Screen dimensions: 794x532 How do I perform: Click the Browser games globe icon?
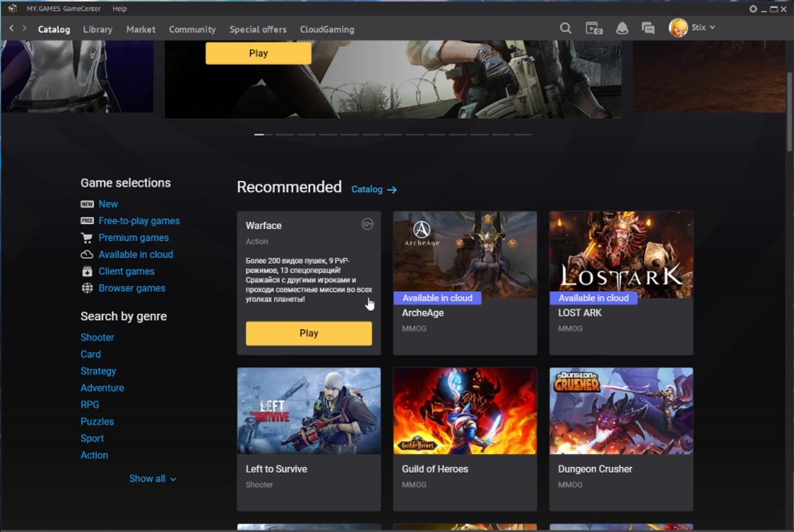pyautogui.click(x=87, y=288)
